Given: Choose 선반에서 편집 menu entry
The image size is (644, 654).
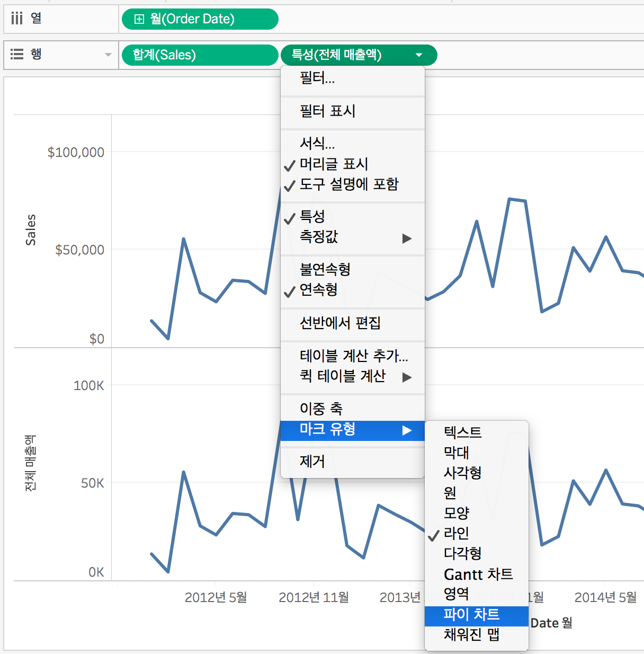Looking at the screenshot, I should 353,323.
